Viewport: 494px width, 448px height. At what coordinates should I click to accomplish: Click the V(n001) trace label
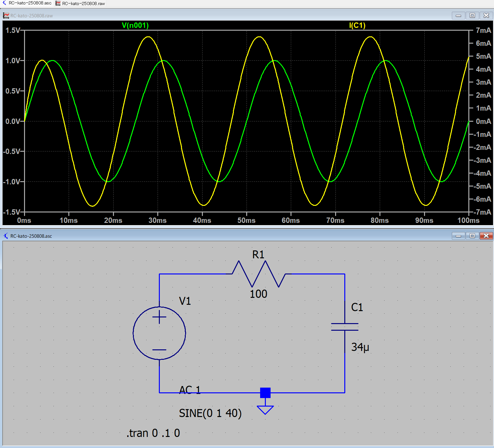coord(135,25)
